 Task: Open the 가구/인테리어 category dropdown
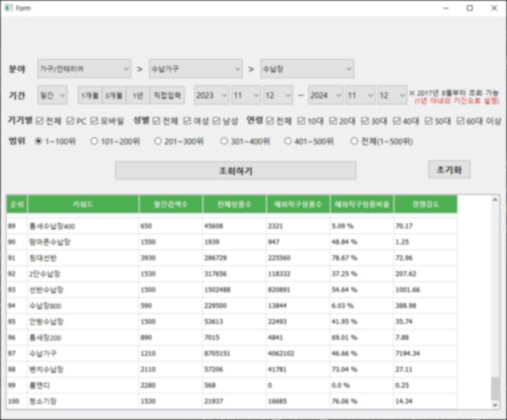(84, 68)
